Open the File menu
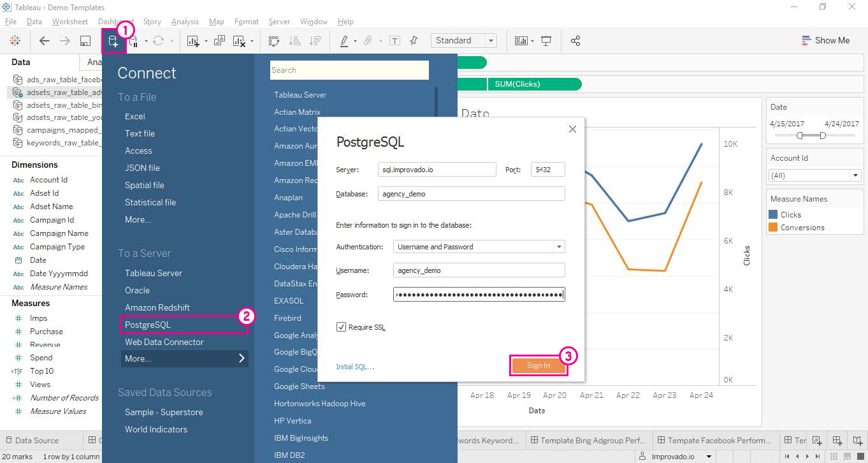Screen dimensions: 868x463 pos(11,22)
